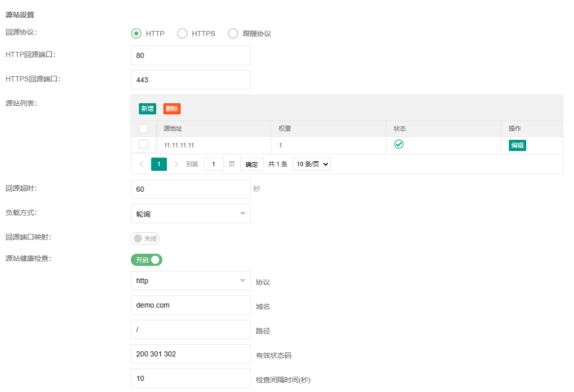
Task: Expand the health check 协议 http dropdown
Action: 190,281
